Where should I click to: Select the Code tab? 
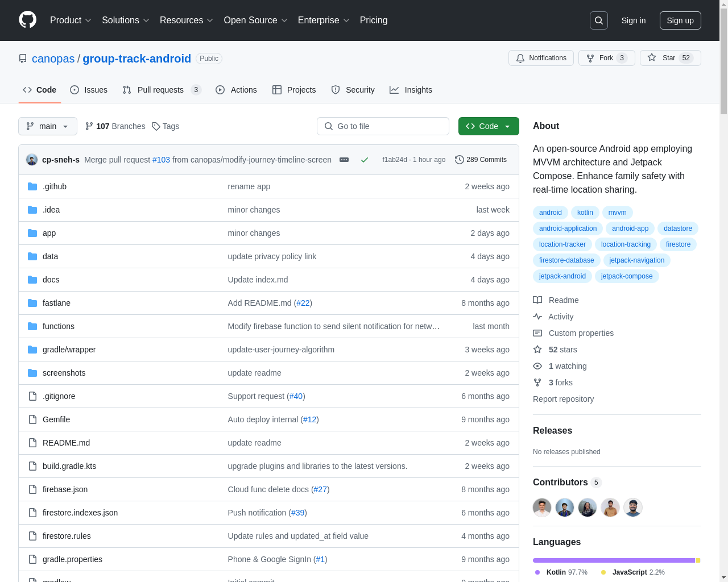tap(40, 90)
